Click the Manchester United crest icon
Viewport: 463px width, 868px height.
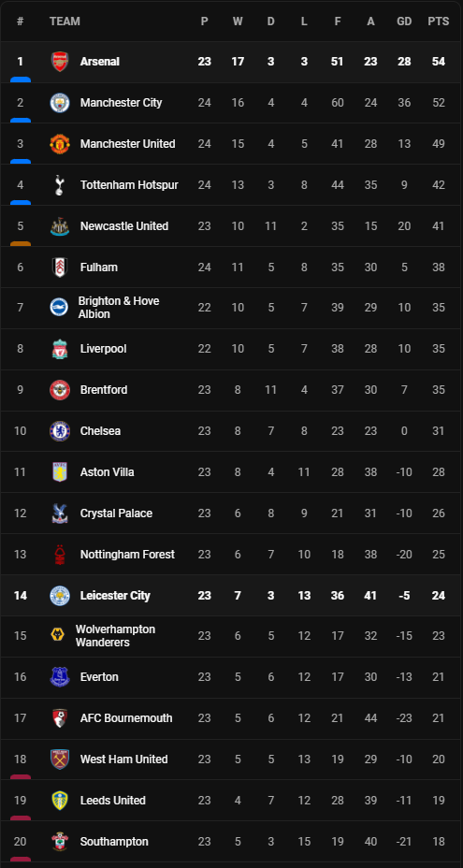[59, 144]
